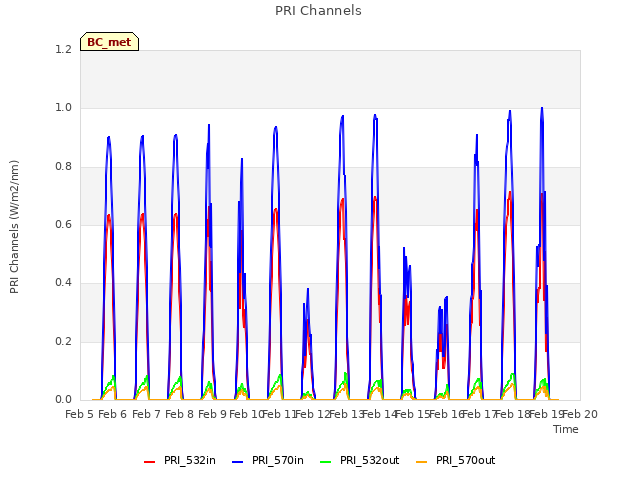Click the Time x-axis label

tap(566, 429)
